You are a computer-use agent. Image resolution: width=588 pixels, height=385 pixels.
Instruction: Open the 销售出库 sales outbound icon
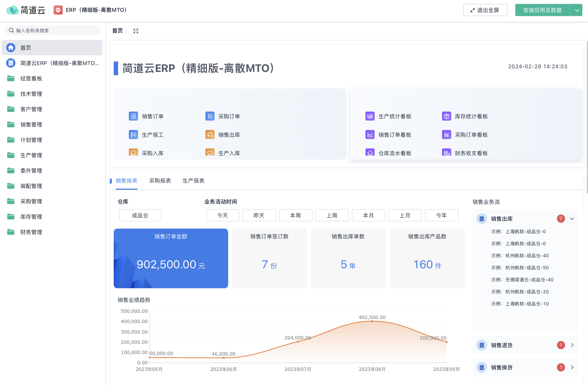[x=210, y=134]
